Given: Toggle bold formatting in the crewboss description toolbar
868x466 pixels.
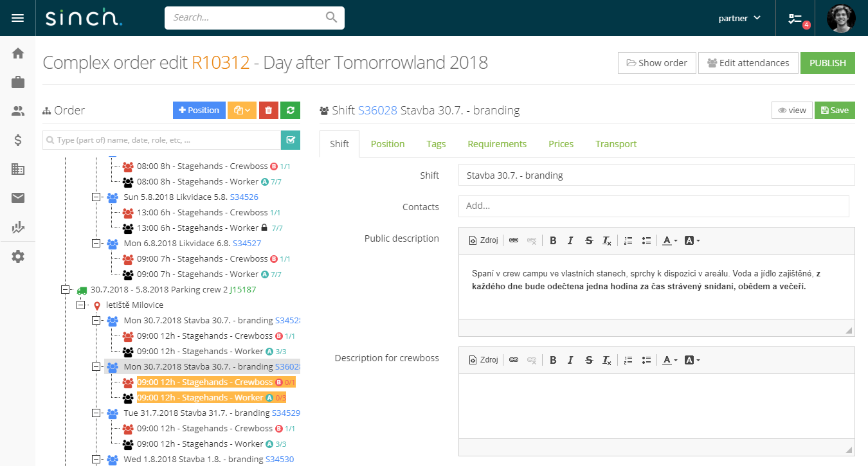Looking at the screenshot, I should [x=553, y=359].
